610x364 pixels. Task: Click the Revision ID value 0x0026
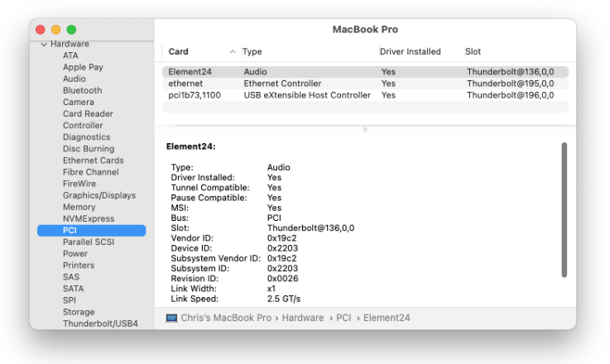point(282,279)
